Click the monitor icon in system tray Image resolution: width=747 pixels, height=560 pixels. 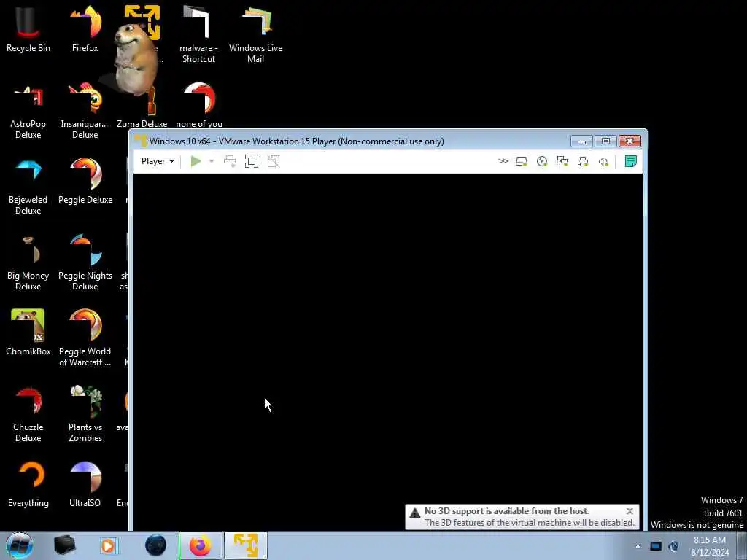click(x=656, y=546)
